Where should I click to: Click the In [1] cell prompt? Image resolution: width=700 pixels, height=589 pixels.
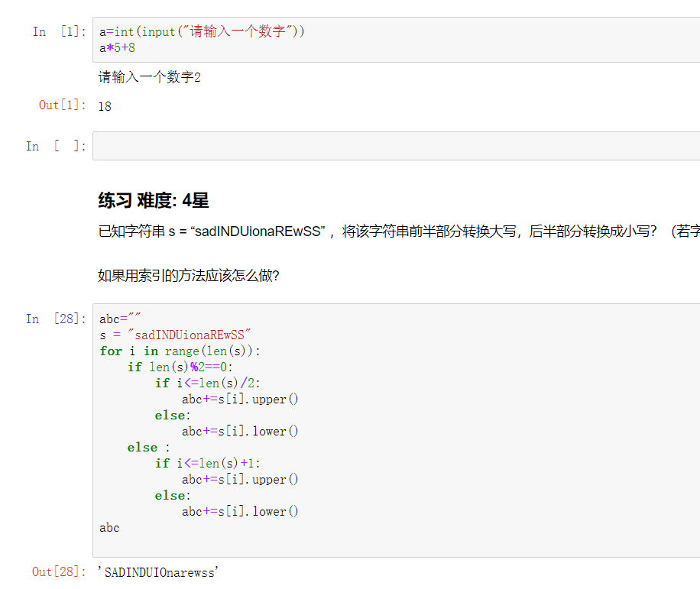pos(58,31)
